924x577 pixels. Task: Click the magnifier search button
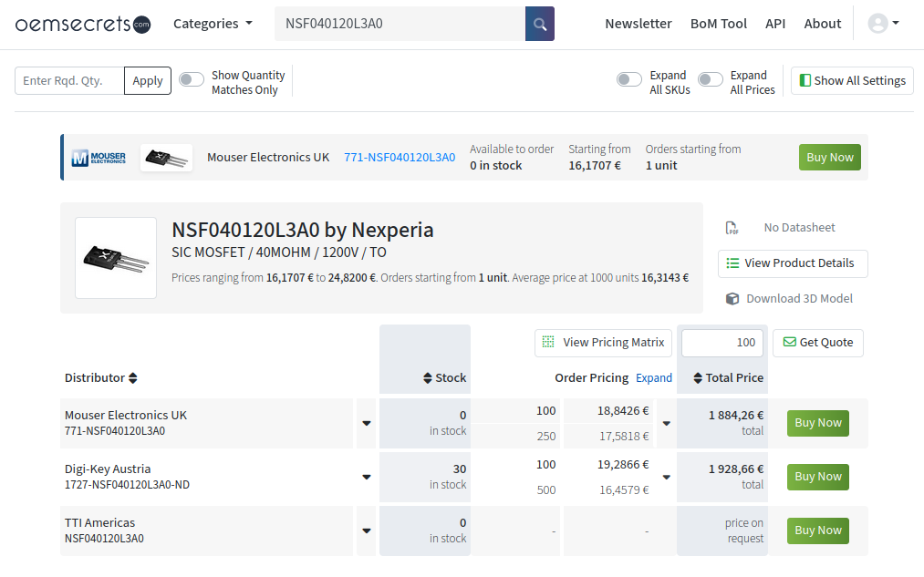coord(539,24)
